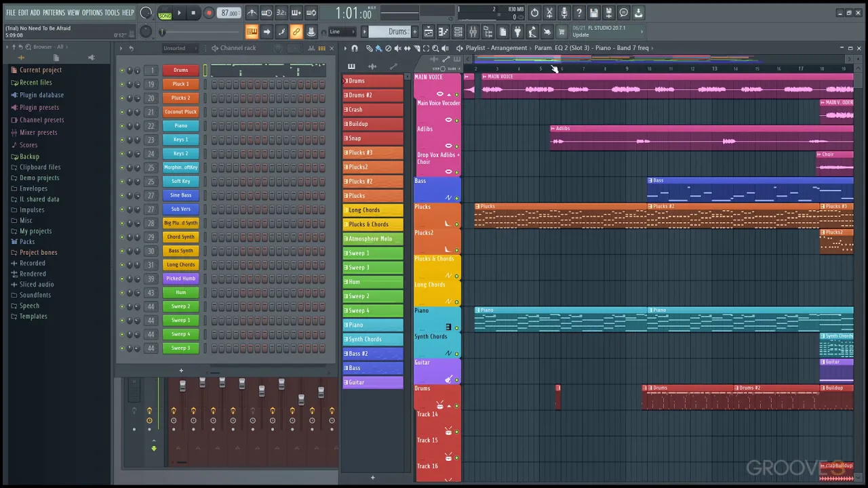Mute the Chord Synth channel LED
868x488 pixels.
(x=122, y=237)
